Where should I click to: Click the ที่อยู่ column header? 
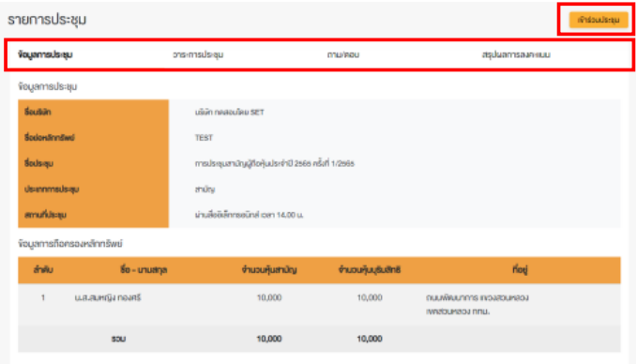[x=520, y=270]
